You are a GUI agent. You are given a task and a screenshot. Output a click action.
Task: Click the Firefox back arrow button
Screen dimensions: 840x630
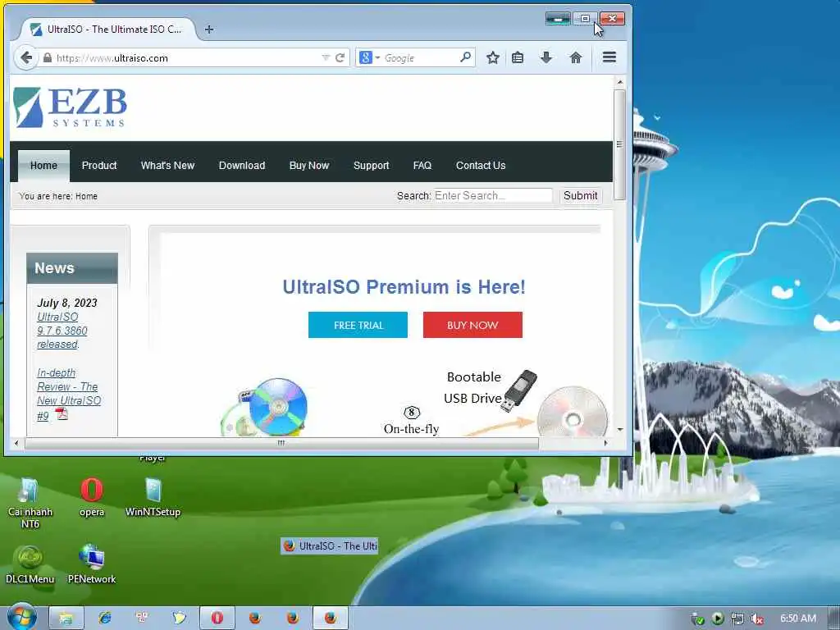coord(25,58)
